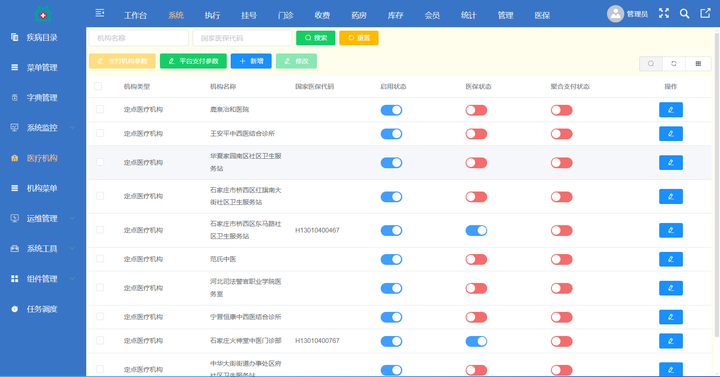Viewport: 720px width, 377px height.
Task: Click the 平台支付参数 button
Action: (x=193, y=61)
